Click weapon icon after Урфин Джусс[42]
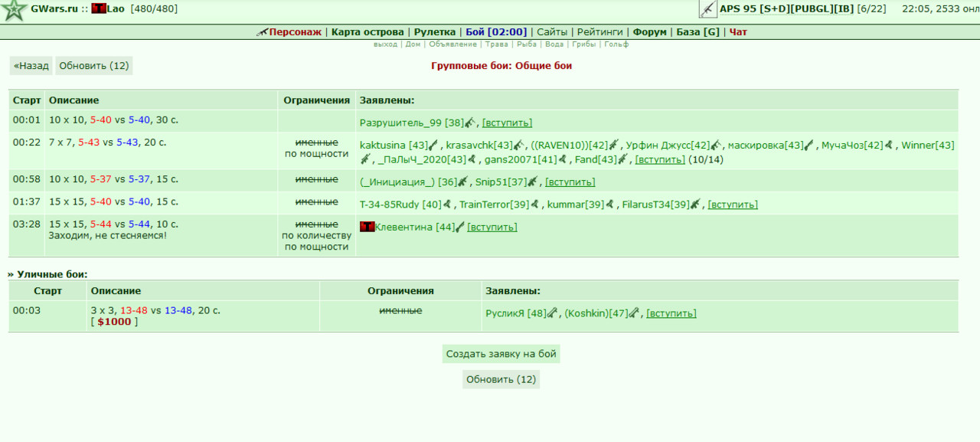The image size is (980, 442). tap(716, 146)
